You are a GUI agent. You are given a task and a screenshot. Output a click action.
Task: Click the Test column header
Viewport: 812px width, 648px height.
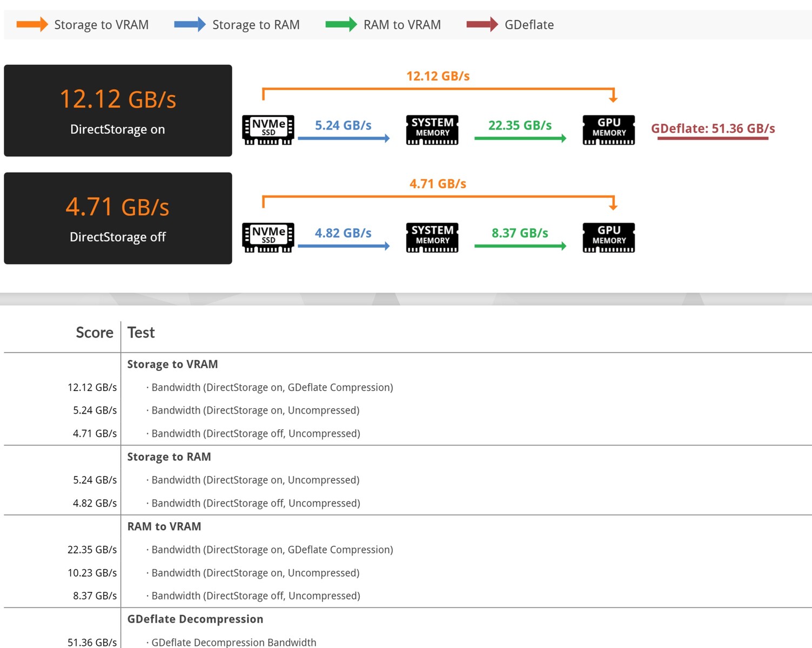coord(141,333)
